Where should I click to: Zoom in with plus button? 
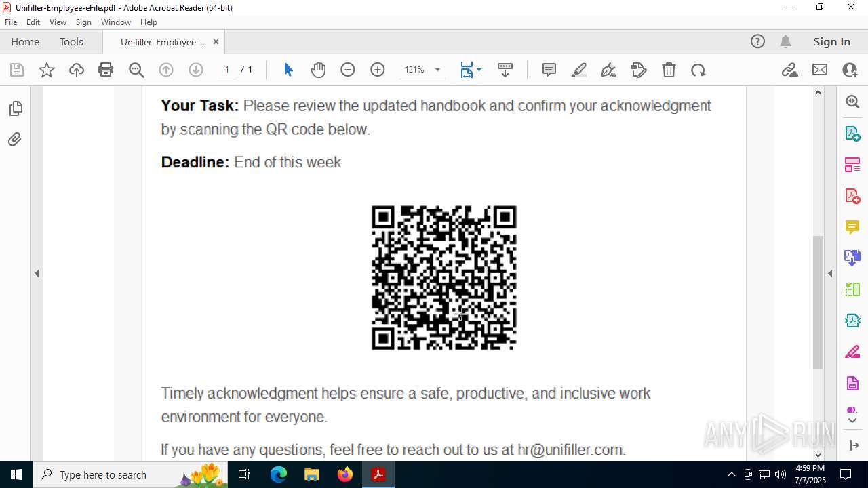tap(378, 70)
